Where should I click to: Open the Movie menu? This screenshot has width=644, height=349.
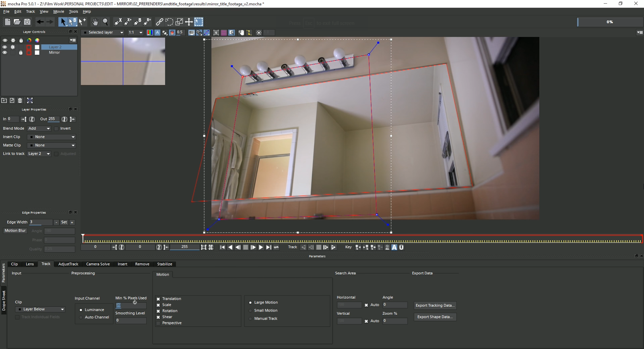59,12
